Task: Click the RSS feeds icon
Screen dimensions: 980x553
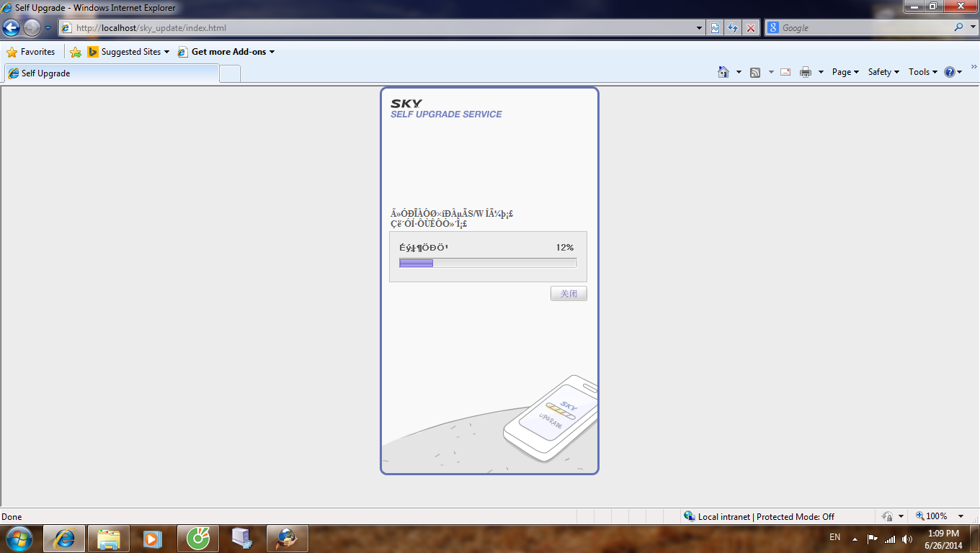Action: tap(755, 72)
